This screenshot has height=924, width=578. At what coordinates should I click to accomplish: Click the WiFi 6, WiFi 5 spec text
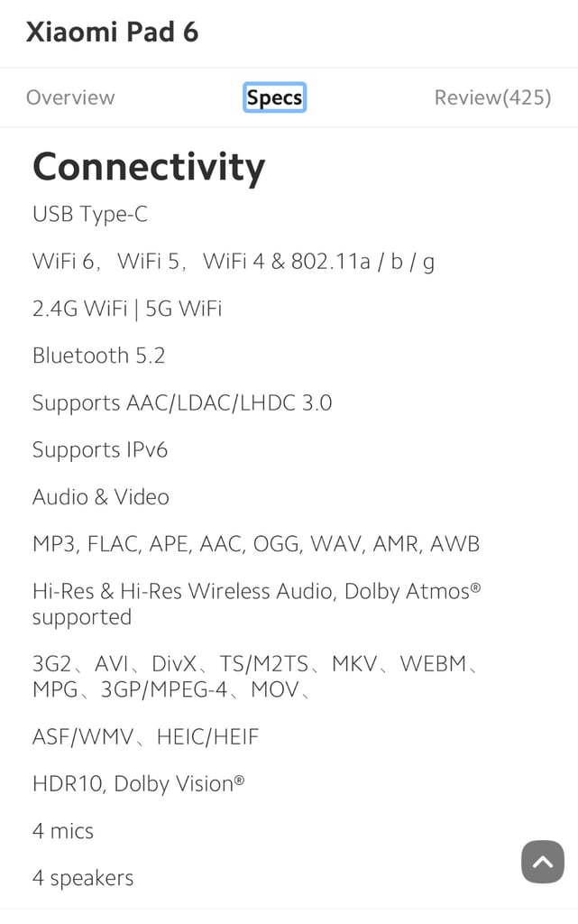pyautogui.click(x=234, y=261)
